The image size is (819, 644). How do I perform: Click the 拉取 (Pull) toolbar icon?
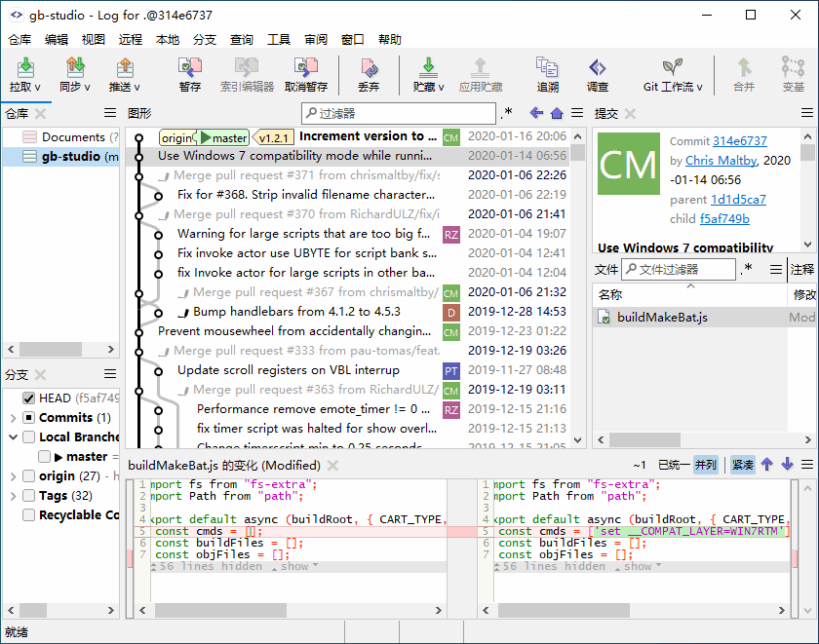[x=25, y=67]
